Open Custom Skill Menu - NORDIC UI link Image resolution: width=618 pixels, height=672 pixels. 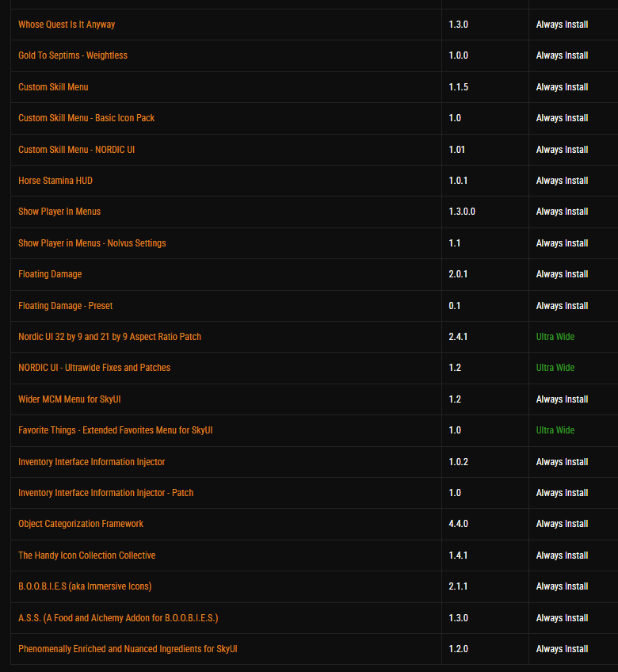coord(76,150)
